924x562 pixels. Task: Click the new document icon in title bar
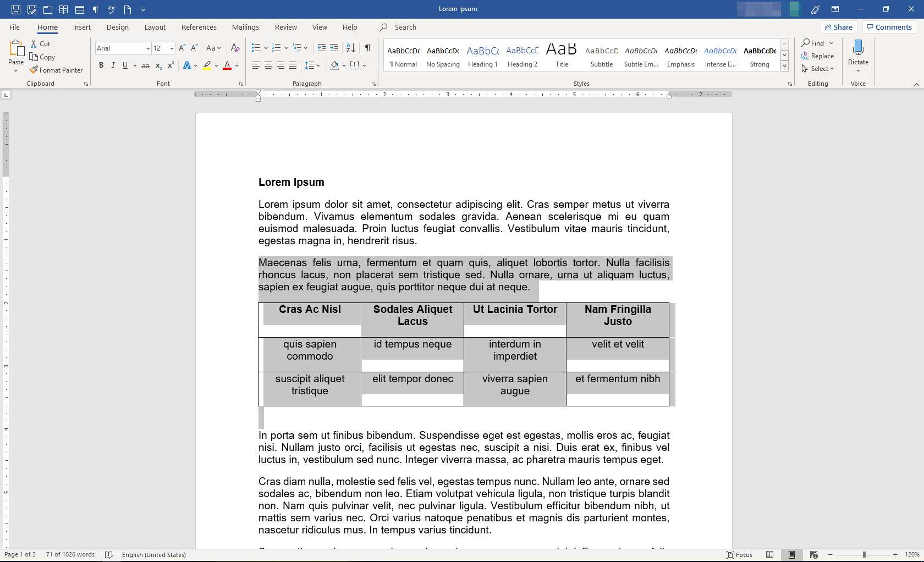[x=128, y=9]
